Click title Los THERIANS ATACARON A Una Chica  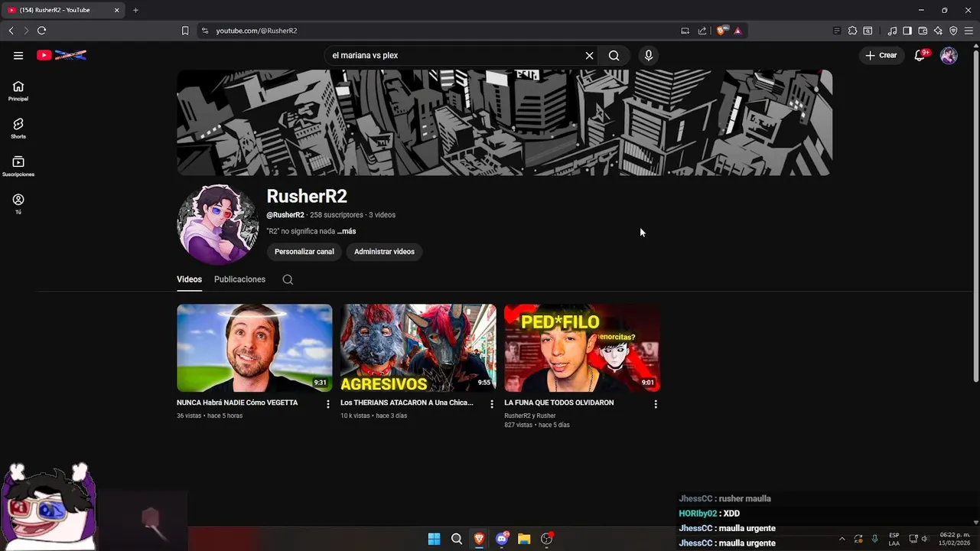(407, 403)
